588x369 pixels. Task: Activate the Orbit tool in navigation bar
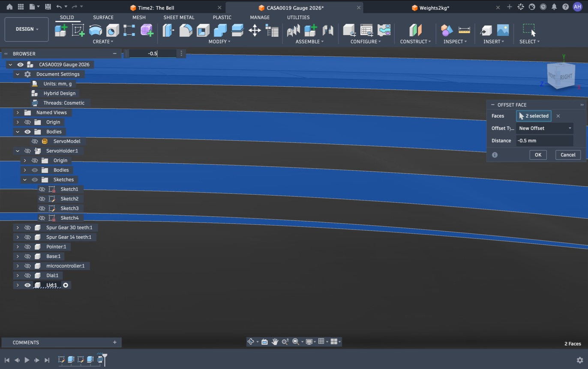(251, 342)
